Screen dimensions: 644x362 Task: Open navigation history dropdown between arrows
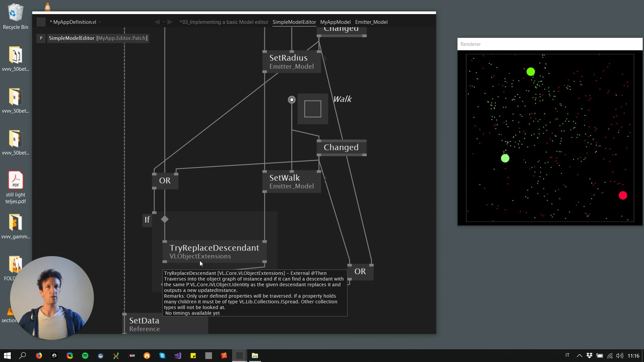[x=164, y=22]
